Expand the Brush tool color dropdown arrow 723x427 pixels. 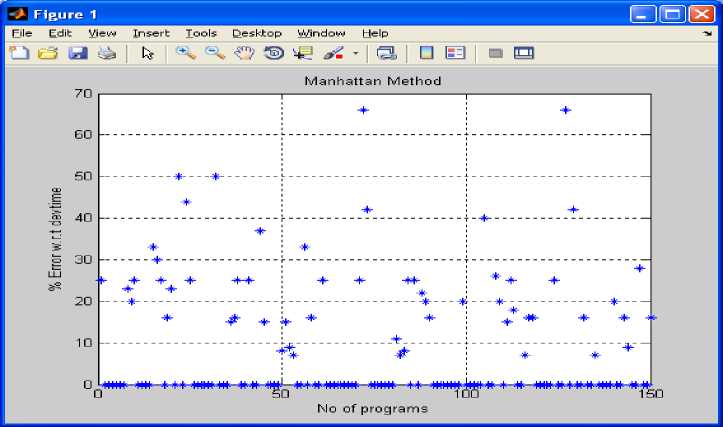[354, 53]
